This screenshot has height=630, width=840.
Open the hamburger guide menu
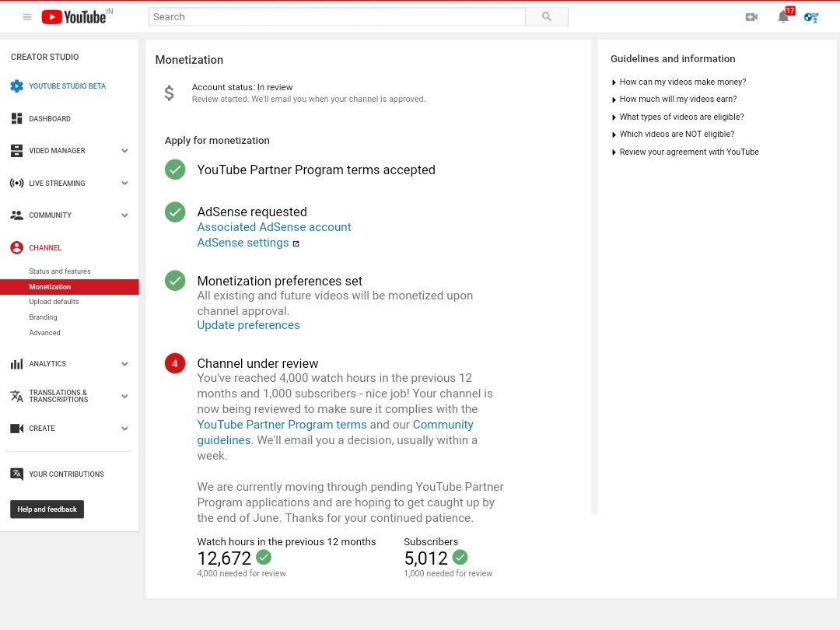(26, 17)
